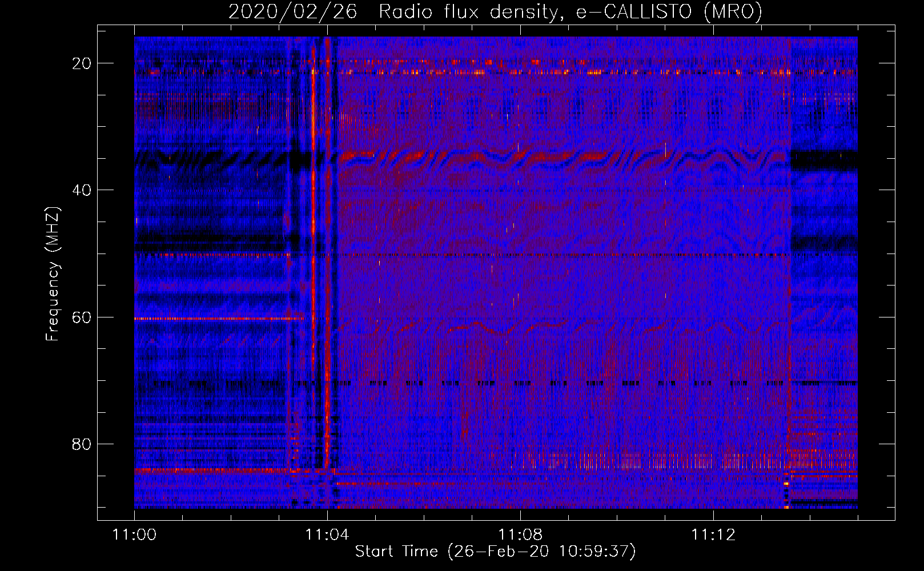Click the 'Frequency (MHZ)' axis label

(x=53, y=274)
